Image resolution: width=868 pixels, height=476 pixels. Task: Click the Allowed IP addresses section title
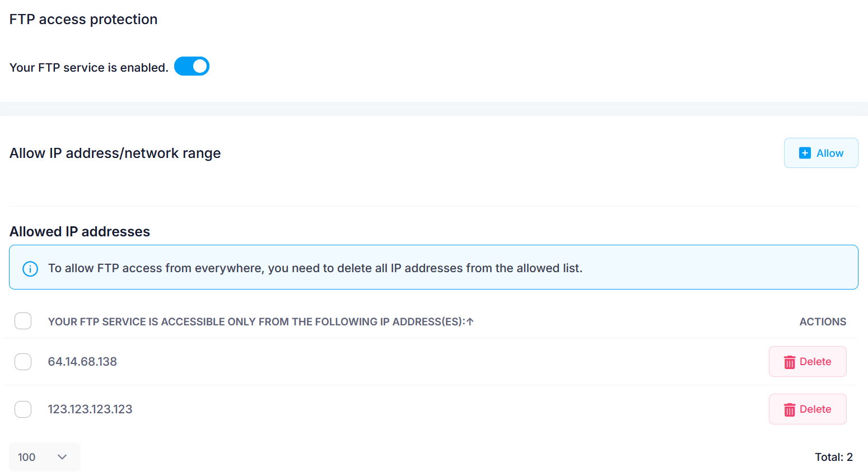click(79, 231)
